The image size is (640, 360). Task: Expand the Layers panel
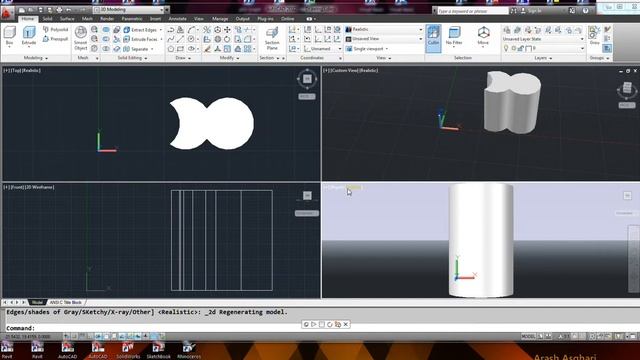point(543,58)
